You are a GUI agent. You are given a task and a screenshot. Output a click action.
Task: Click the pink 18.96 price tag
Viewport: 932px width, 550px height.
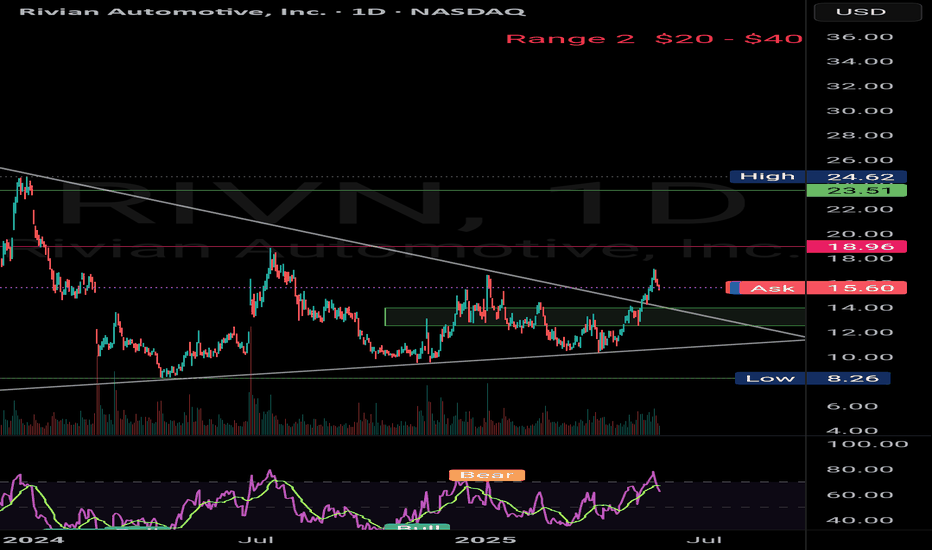coord(856,247)
